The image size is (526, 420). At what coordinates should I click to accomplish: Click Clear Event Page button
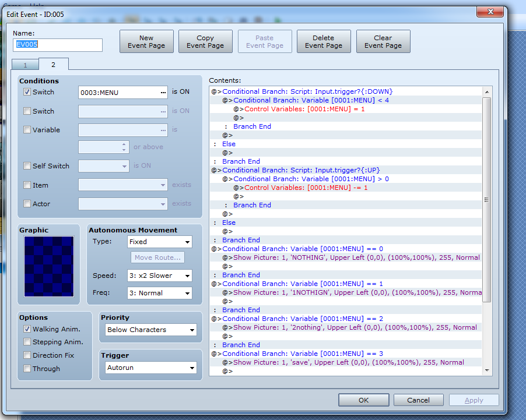click(383, 41)
